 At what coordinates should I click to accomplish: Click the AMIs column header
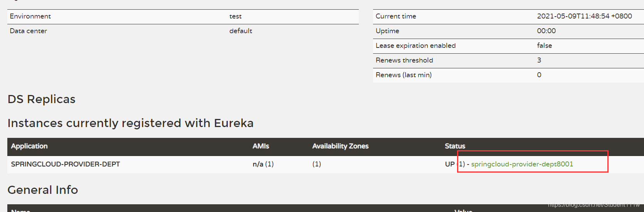(261, 146)
